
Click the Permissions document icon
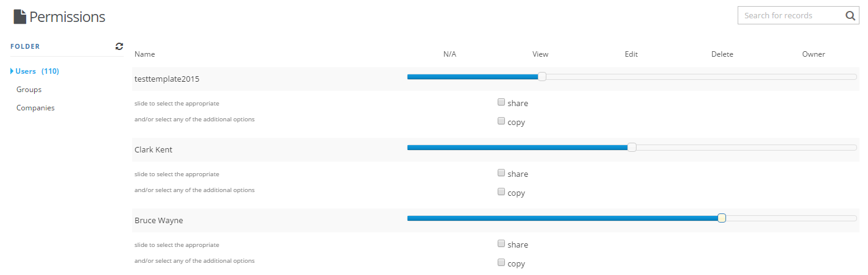tap(19, 16)
